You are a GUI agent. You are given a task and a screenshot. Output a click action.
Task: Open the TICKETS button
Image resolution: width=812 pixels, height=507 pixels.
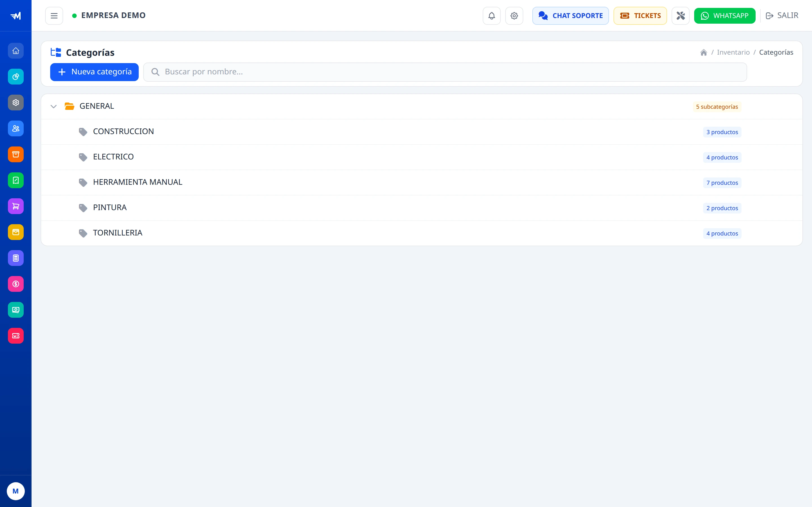(x=640, y=16)
